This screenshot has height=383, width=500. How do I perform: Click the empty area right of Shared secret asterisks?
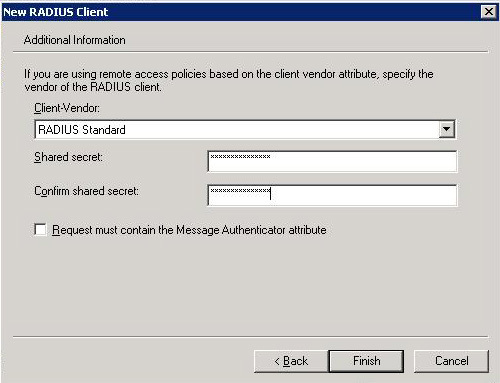point(363,161)
